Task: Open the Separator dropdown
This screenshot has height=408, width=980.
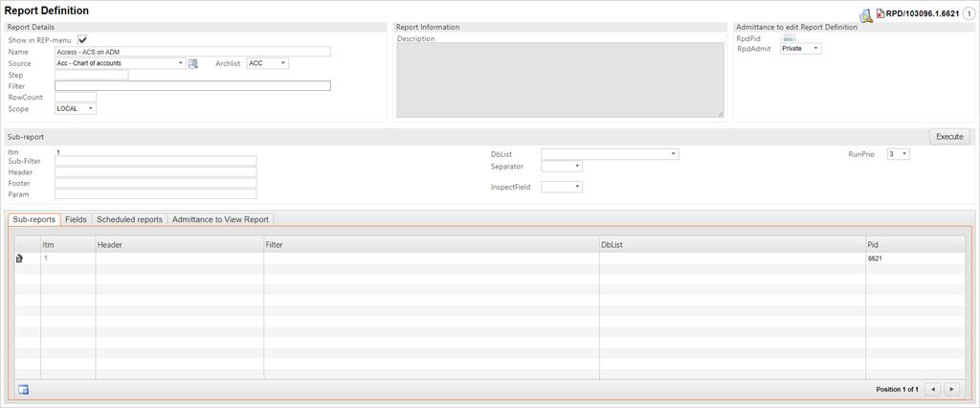Action: pyautogui.click(x=562, y=167)
